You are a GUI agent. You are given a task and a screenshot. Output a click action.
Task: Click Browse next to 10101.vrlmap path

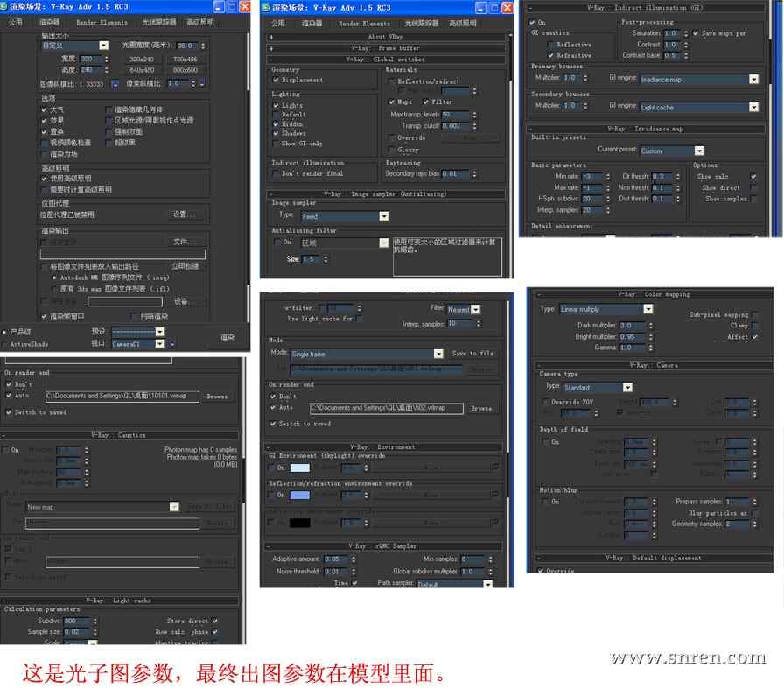[x=217, y=397]
